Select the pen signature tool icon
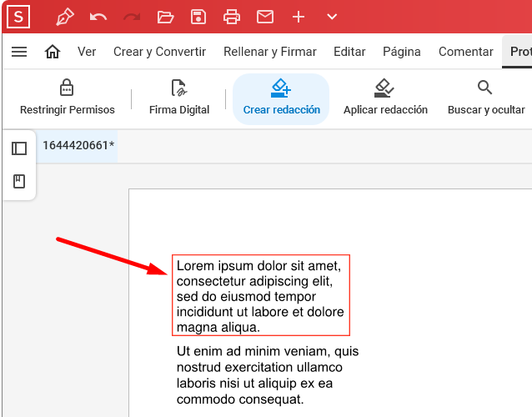The image size is (532, 417). click(64, 17)
